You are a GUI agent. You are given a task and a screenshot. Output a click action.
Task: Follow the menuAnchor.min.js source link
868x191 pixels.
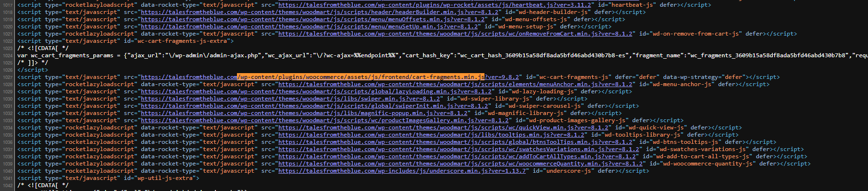[455, 84]
